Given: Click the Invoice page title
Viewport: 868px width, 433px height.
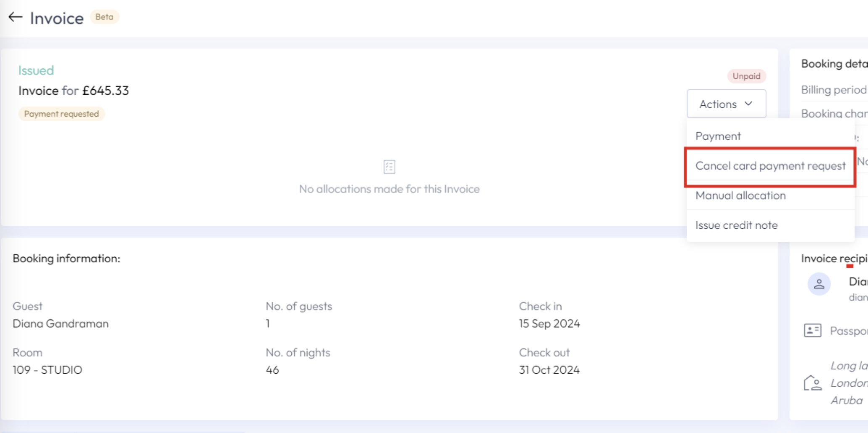Looking at the screenshot, I should (57, 18).
